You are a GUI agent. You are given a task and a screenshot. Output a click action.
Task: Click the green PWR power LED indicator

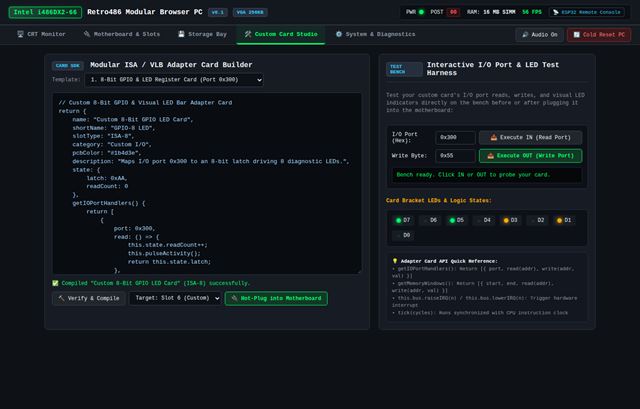pos(422,12)
